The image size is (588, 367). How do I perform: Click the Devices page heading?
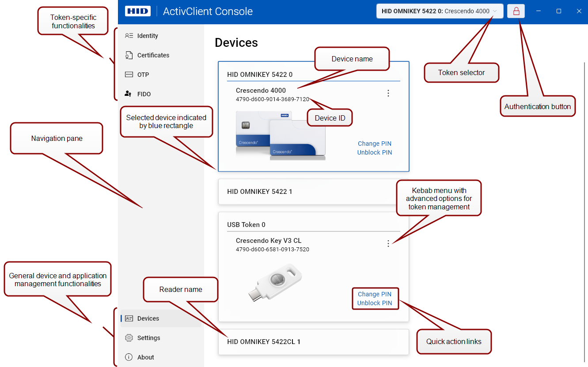[236, 43]
